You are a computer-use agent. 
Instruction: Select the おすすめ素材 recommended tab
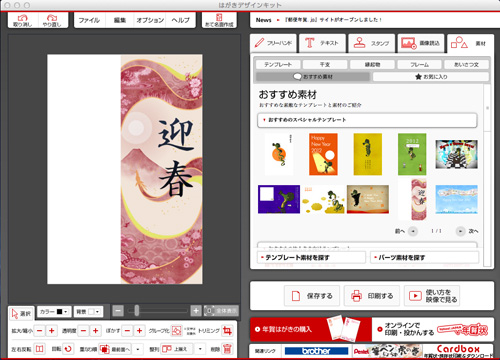click(x=313, y=77)
